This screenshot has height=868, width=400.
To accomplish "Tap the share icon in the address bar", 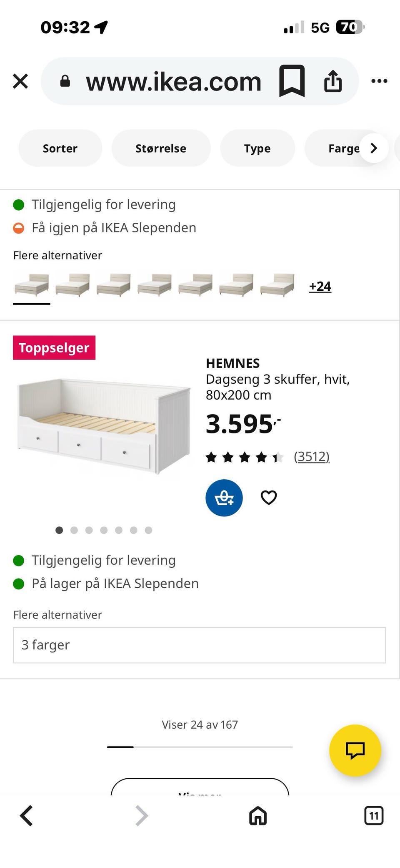I will (x=333, y=81).
